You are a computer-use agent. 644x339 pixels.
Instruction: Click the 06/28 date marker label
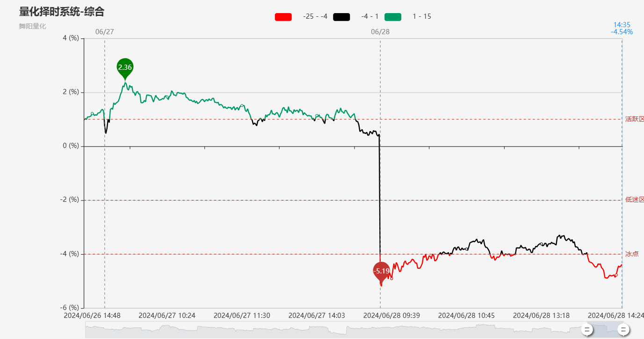pyautogui.click(x=380, y=32)
